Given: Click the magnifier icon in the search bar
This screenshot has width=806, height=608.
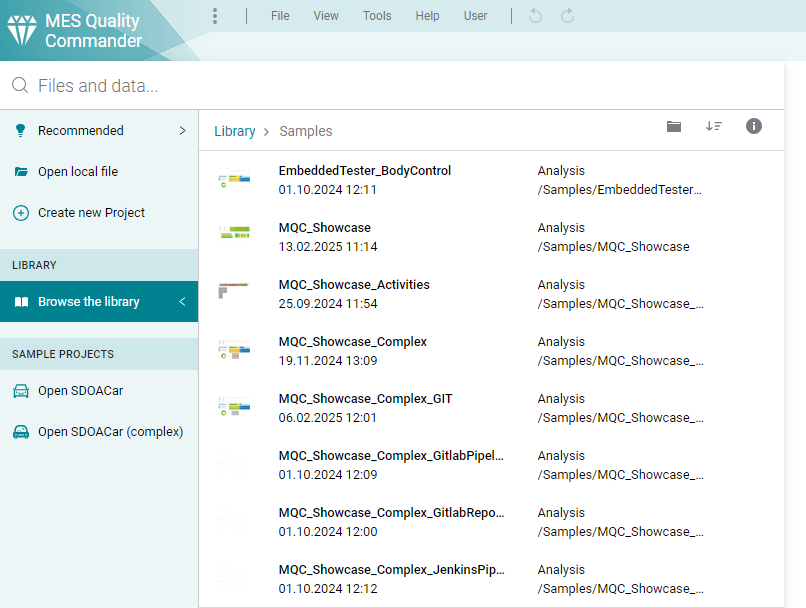Looking at the screenshot, I should pyautogui.click(x=19, y=85).
